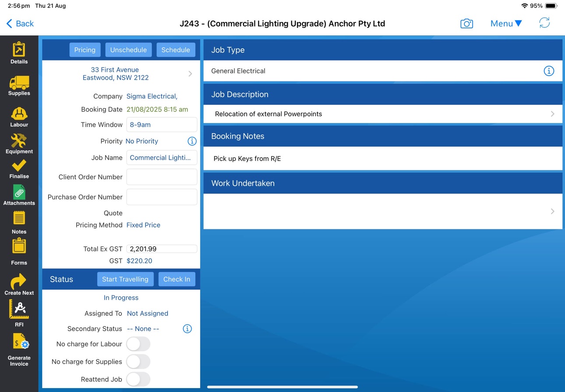Change the Secondary Status None value
The height and width of the screenshot is (392, 565).
tap(143, 329)
